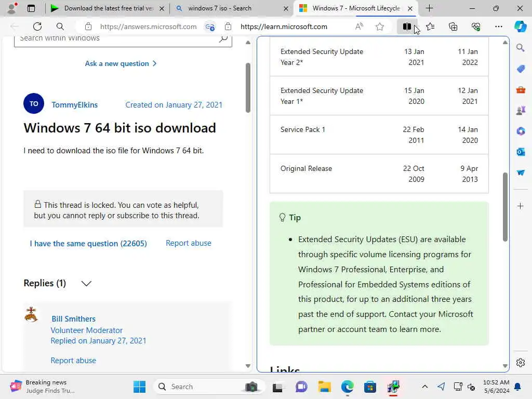532x399 pixels.
Task: Close the Download latest free trial tab
Action: tap(162, 8)
